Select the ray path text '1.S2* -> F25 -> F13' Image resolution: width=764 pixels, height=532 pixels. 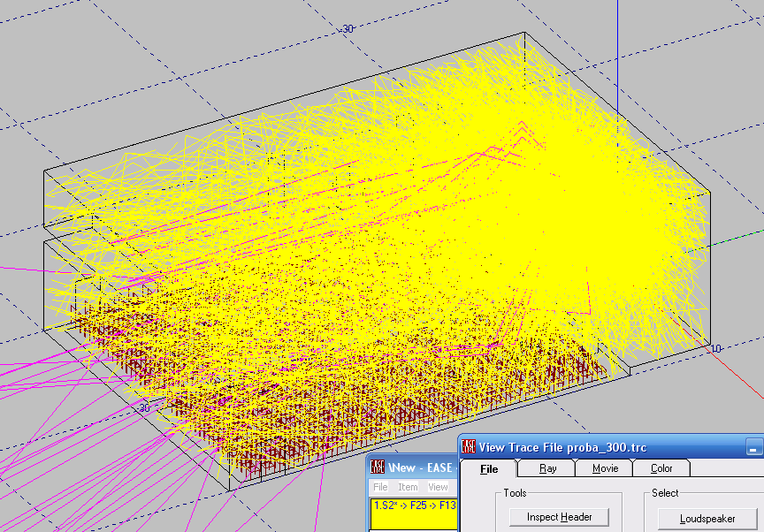(x=415, y=505)
